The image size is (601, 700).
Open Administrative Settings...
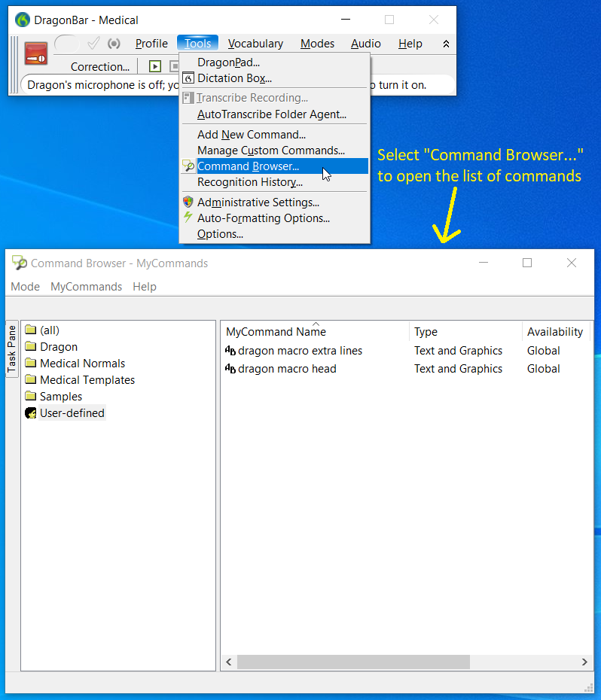click(x=274, y=202)
